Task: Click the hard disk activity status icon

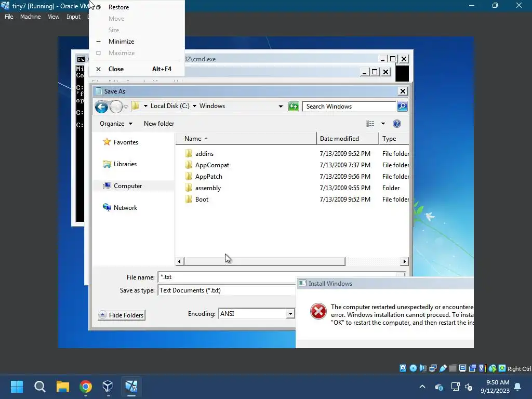Action: (403, 368)
